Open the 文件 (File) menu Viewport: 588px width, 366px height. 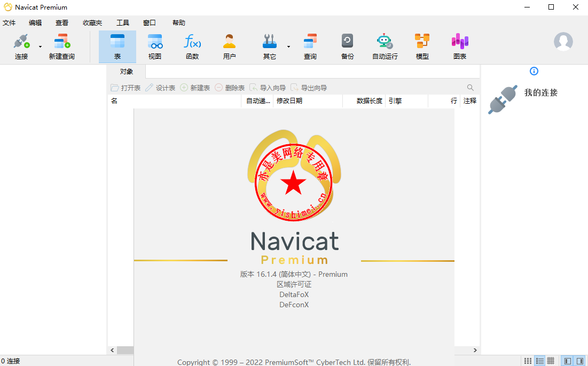pos(9,23)
